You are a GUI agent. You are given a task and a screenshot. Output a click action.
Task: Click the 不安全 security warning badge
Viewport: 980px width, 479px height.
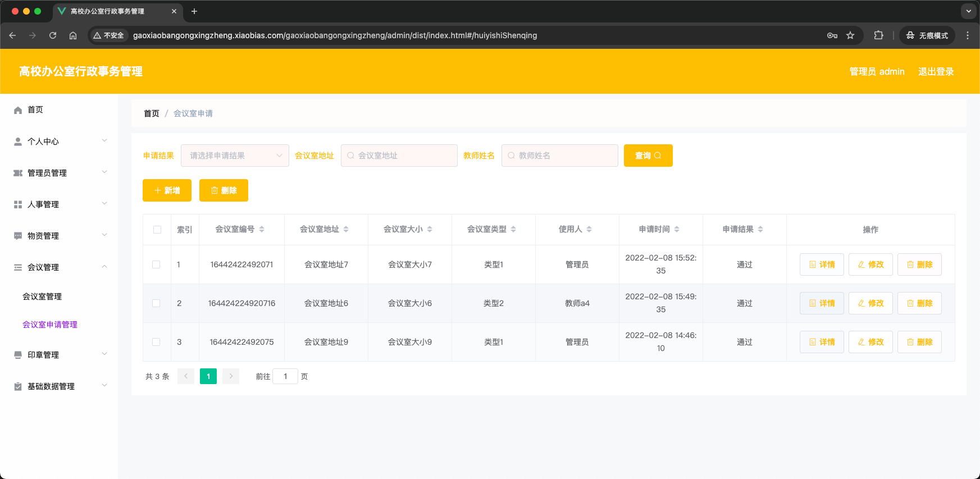point(108,35)
